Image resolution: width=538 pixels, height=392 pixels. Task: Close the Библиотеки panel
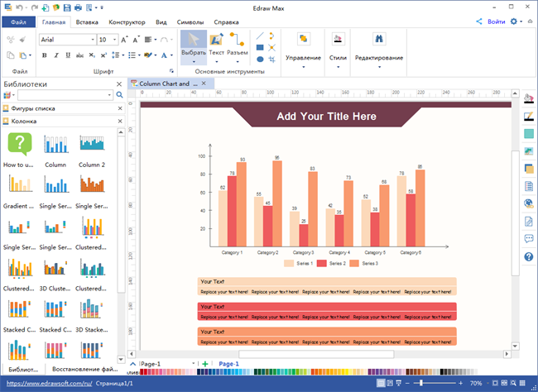[x=119, y=84]
